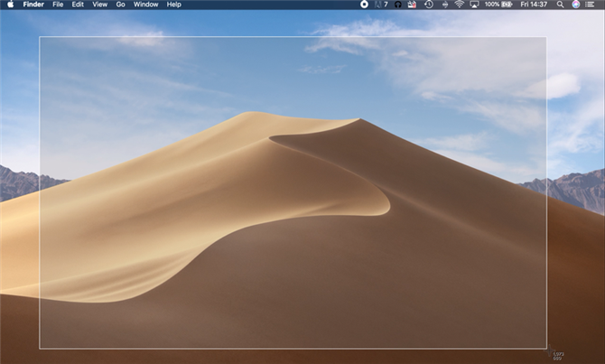The height and width of the screenshot is (364, 605).
Task: Open Notification Center list icon
Action: (590, 5)
